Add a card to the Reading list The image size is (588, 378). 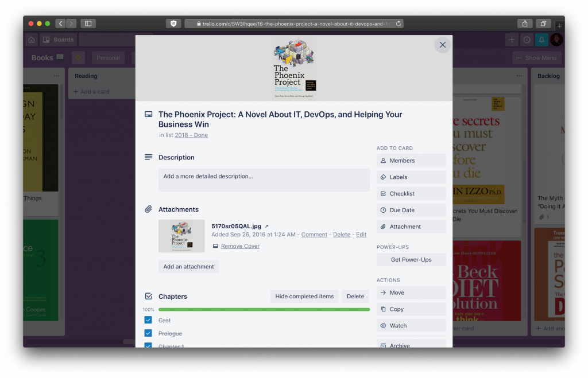[x=91, y=91]
